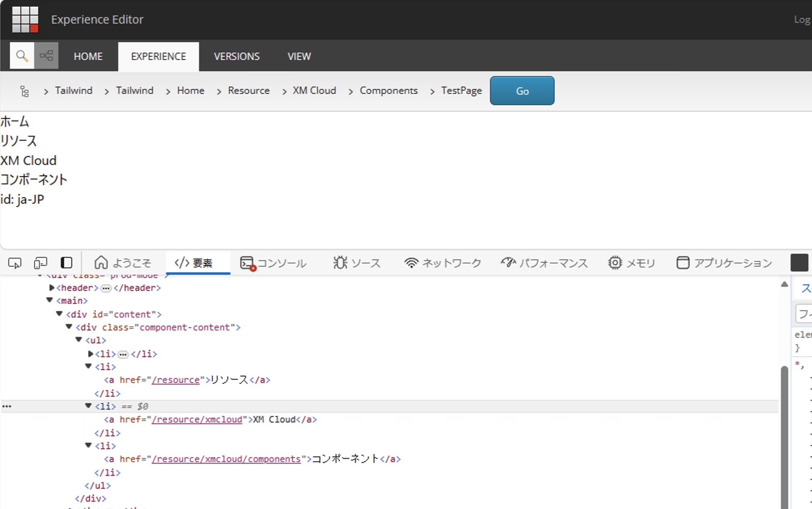Screen dimensions: 812x509
Task: Expand the arrow after Resource breadcrumb
Action: pyautogui.click(x=284, y=92)
